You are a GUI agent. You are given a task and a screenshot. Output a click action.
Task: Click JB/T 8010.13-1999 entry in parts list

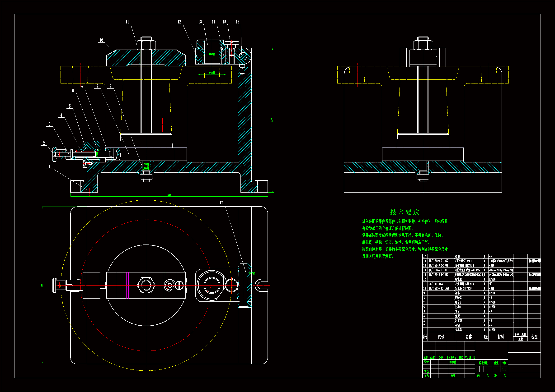click(x=439, y=289)
